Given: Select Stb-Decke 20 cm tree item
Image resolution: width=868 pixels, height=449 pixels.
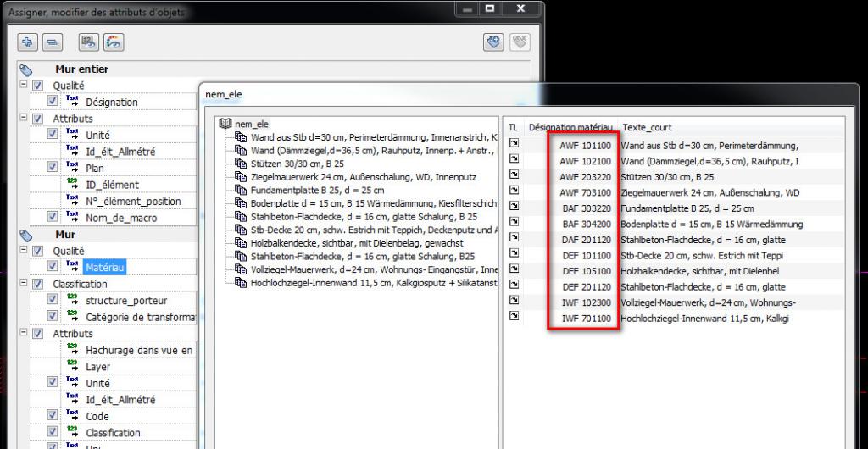Looking at the screenshot, I should (x=374, y=230).
